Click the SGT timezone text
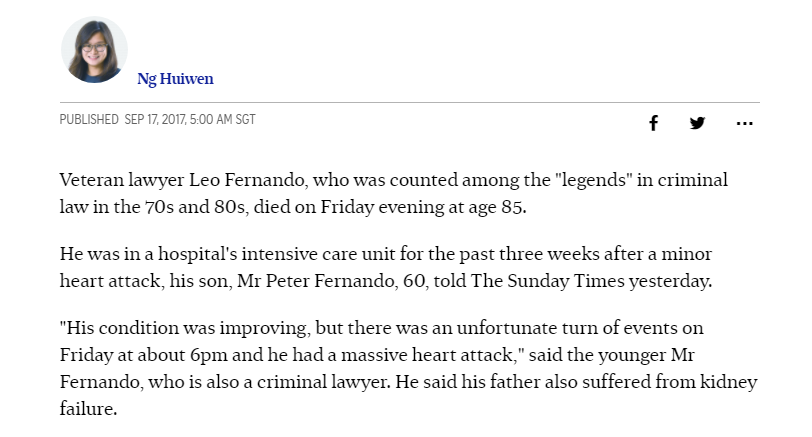Viewport: 812px width, 437px height. point(245,120)
